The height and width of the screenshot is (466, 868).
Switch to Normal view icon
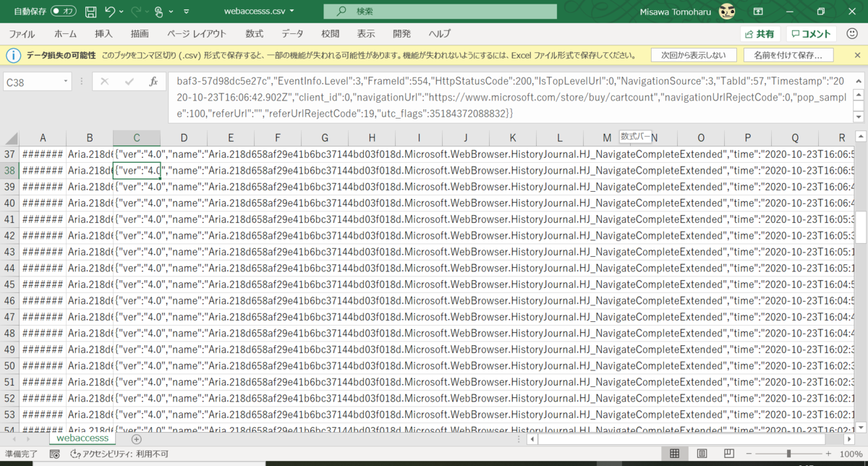click(673, 454)
